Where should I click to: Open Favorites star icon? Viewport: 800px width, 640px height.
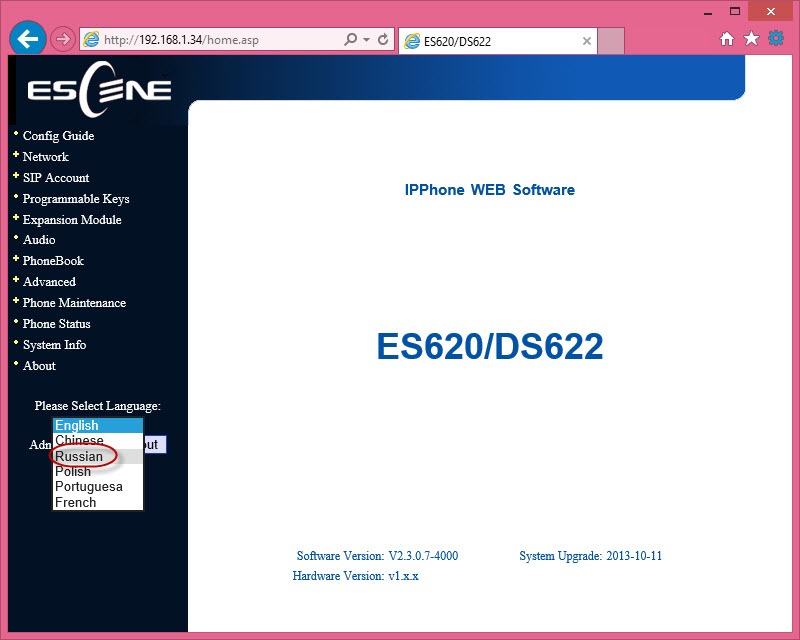click(x=751, y=38)
